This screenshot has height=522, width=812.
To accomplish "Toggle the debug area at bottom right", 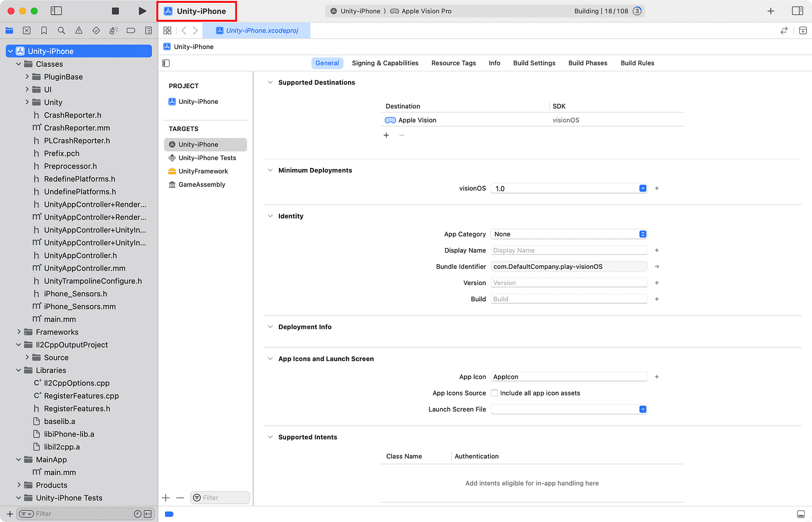I will 801,514.
